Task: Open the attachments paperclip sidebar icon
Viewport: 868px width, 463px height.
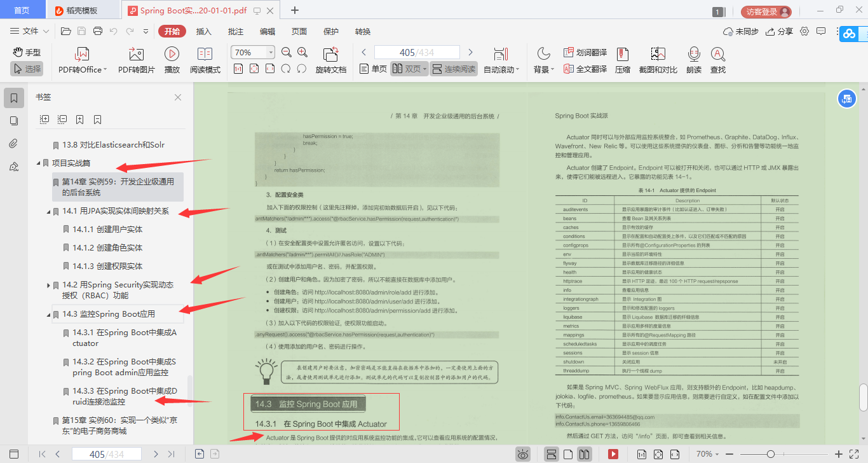Action: [14, 144]
